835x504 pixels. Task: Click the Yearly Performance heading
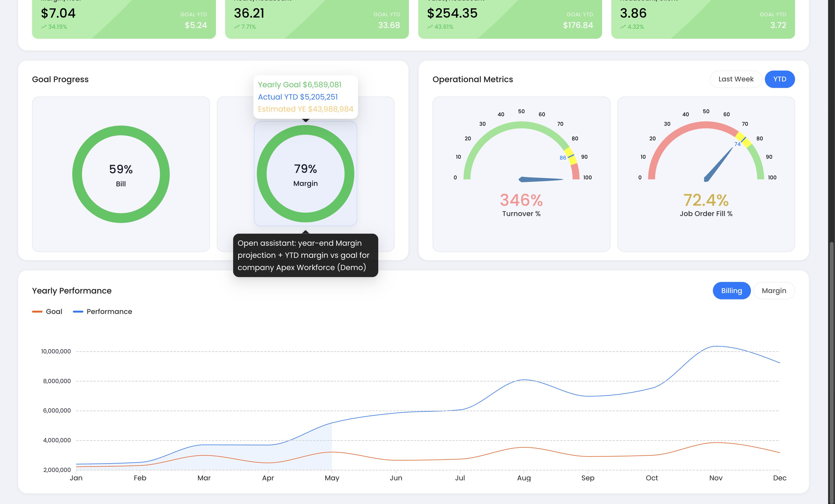72,291
